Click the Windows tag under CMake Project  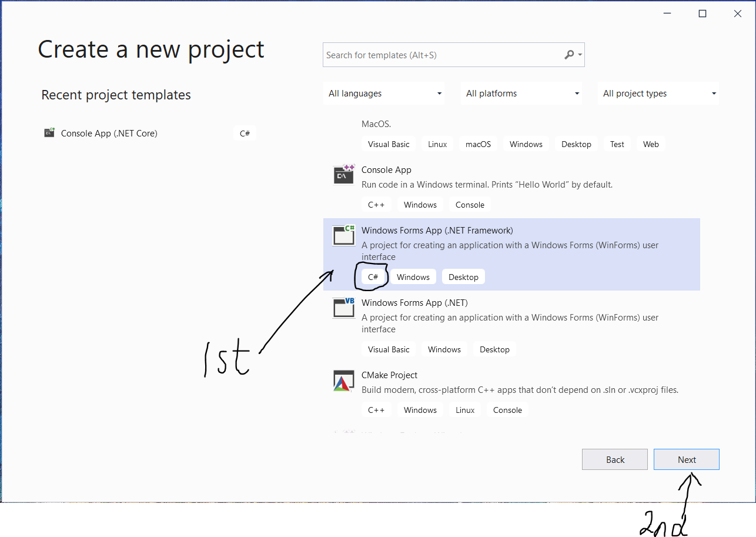coord(420,410)
